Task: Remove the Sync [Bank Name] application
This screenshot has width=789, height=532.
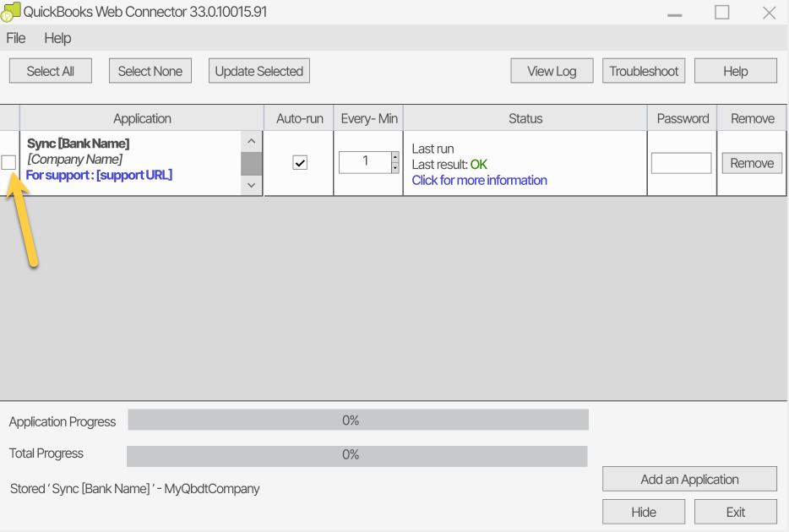Action: click(x=752, y=163)
